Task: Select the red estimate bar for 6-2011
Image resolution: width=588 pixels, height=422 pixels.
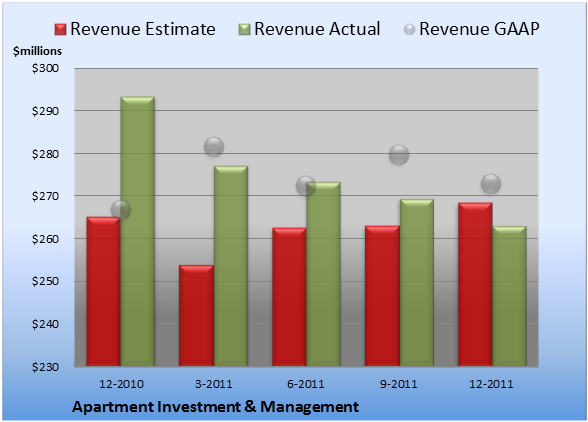Action: click(x=289, y=297)
